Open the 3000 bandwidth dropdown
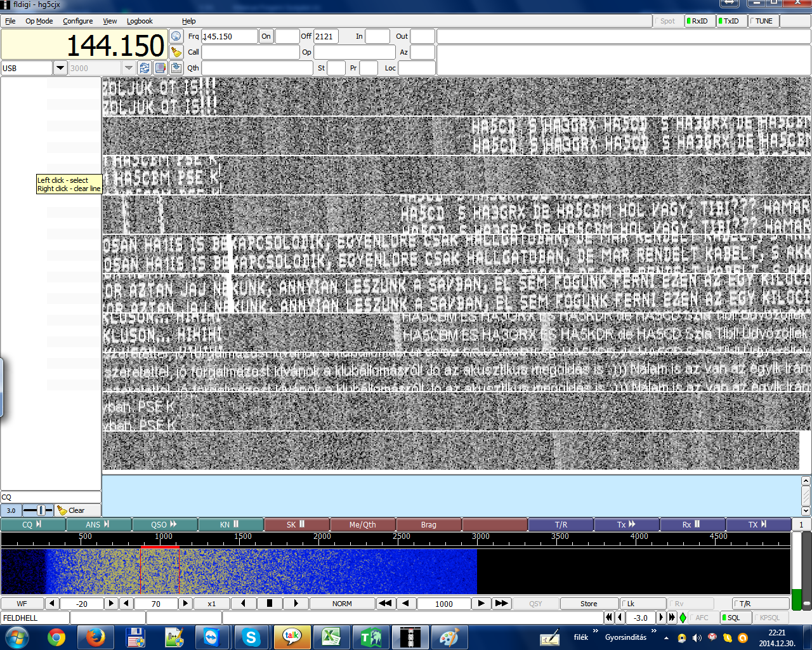 [x=129, y=68]
